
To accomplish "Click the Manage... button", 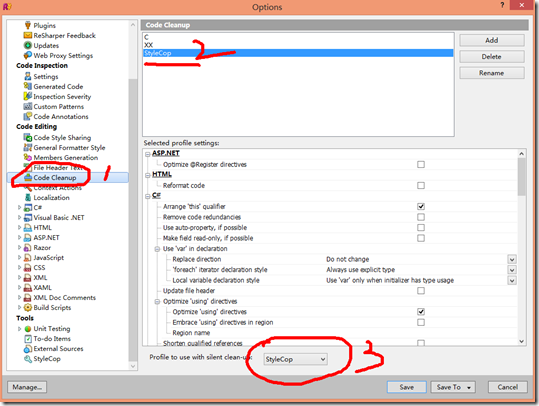I will tap(27, 387).
